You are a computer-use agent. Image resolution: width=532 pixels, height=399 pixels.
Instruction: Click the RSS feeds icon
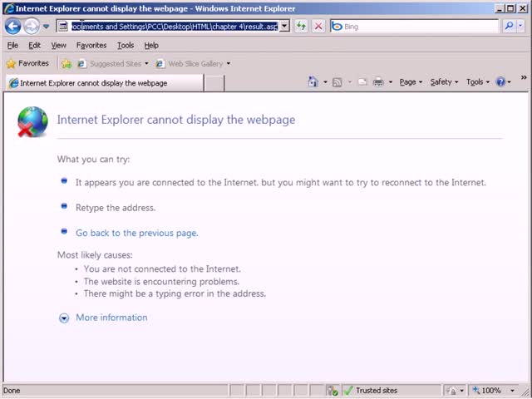(337, 82)
